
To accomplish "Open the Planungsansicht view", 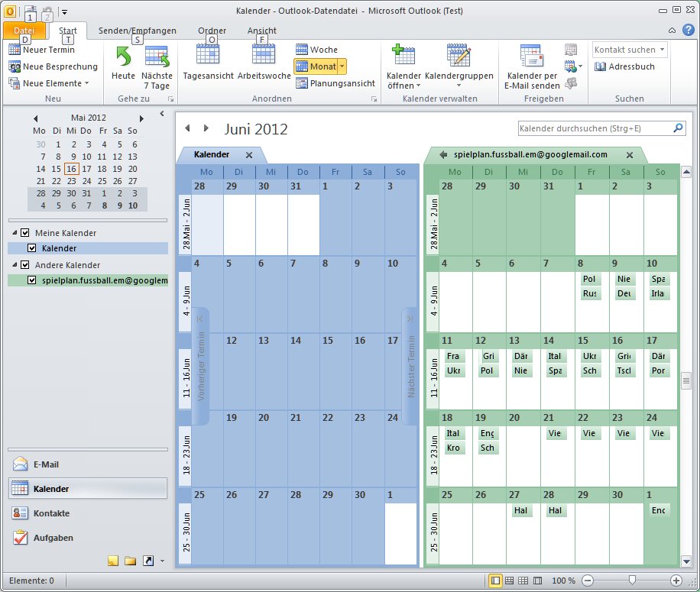I will tap(335, 83).
